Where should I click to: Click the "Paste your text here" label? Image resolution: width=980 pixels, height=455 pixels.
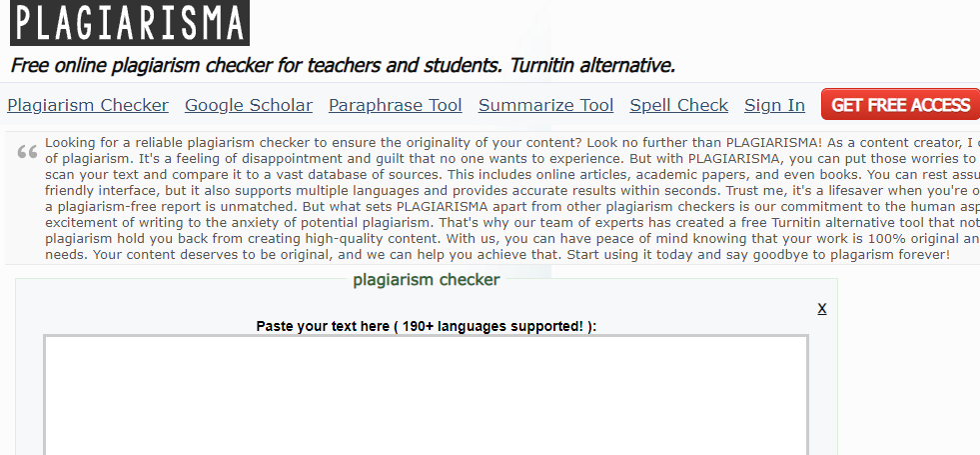click(322, 327)
